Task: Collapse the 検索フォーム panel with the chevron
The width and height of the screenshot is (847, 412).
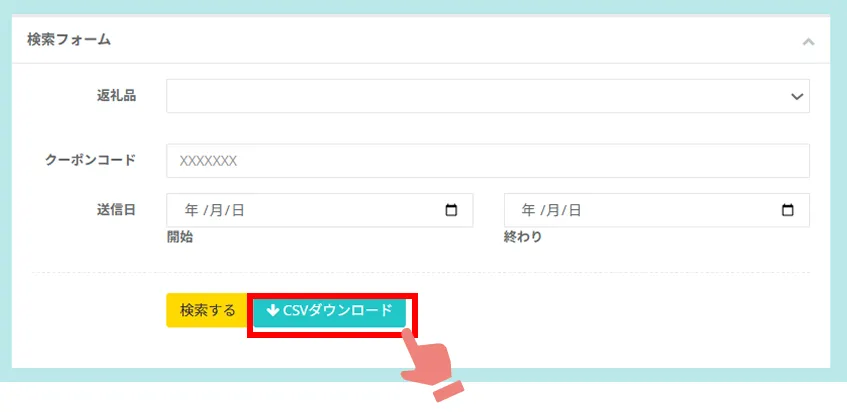Action: pos(808,42)
